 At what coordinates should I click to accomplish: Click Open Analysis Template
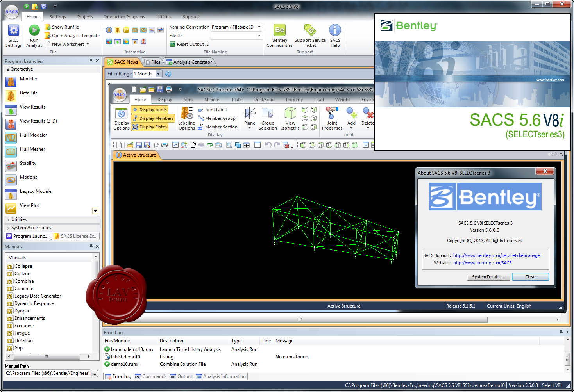72,36
